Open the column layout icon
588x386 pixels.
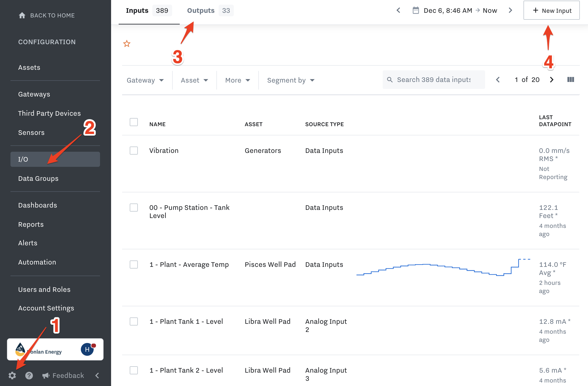pos(571,80)
